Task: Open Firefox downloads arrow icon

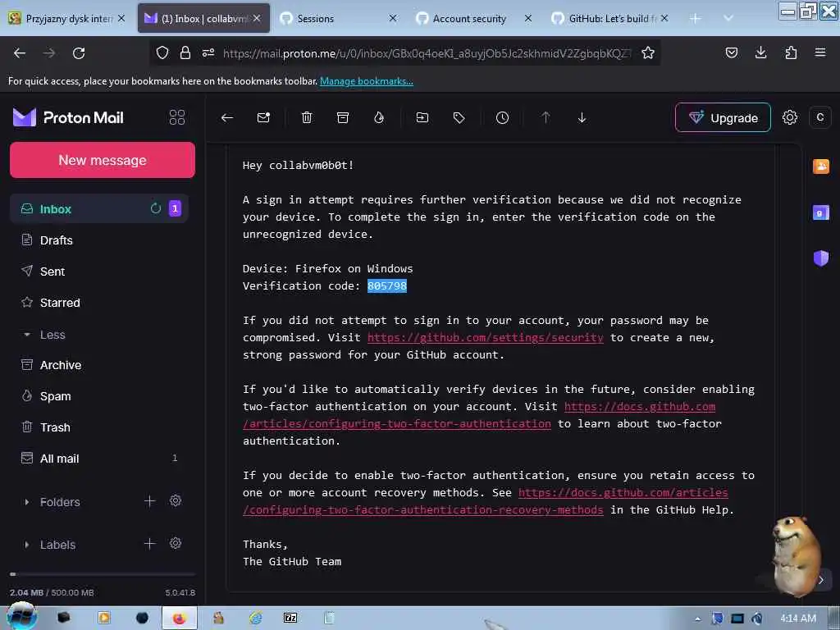Action: pos(760,52)
